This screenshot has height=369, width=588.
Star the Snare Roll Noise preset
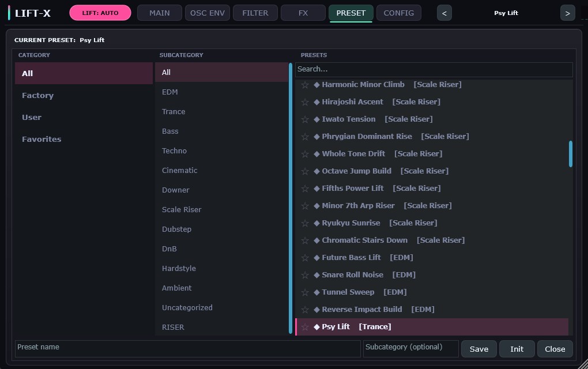click(x=305, y=275)
